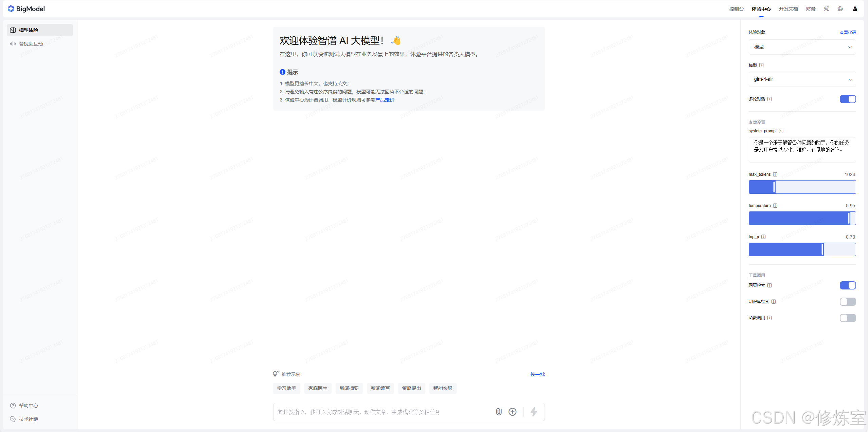Click the info icon beside system_prompt
The image size is (868, 432).
pos(781,131)
